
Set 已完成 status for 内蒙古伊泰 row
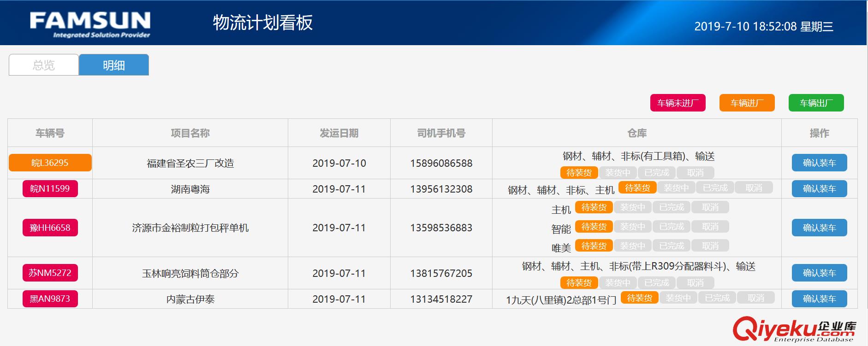(717, 298)
